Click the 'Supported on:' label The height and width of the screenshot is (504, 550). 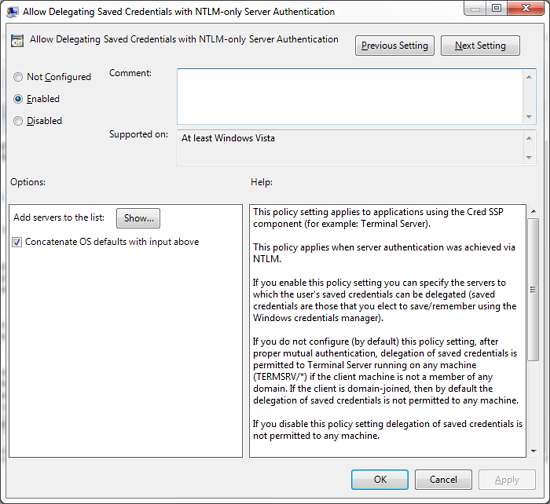pyautogui.click(x=139, y=134)
